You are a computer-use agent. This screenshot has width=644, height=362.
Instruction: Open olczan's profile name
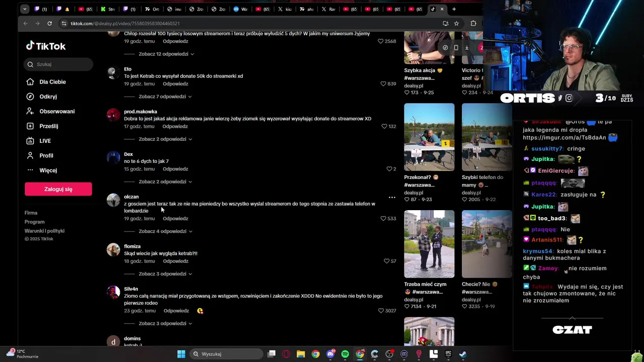pyautogui.click(x=131, y=197)
